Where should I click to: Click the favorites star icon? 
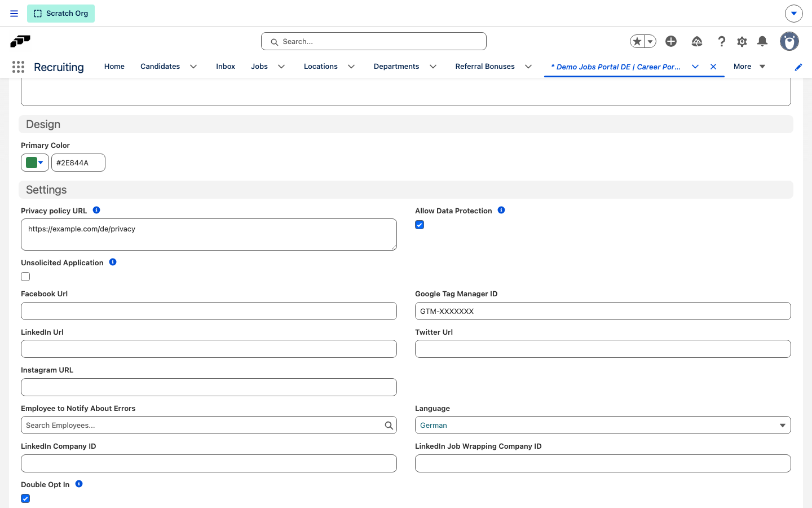[637, 41]
